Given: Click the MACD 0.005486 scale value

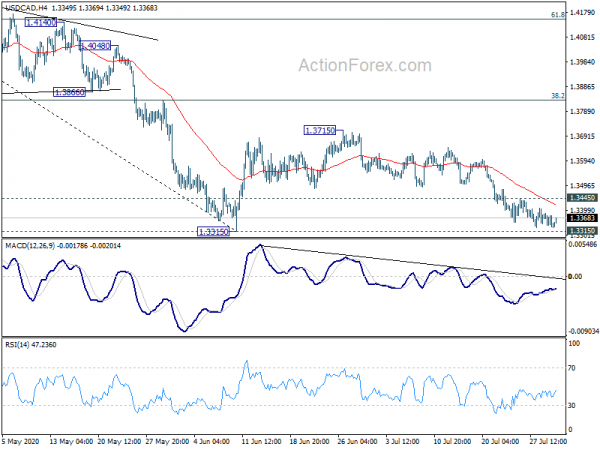Looking at the screenshot, I should click(x=583, y=244).
